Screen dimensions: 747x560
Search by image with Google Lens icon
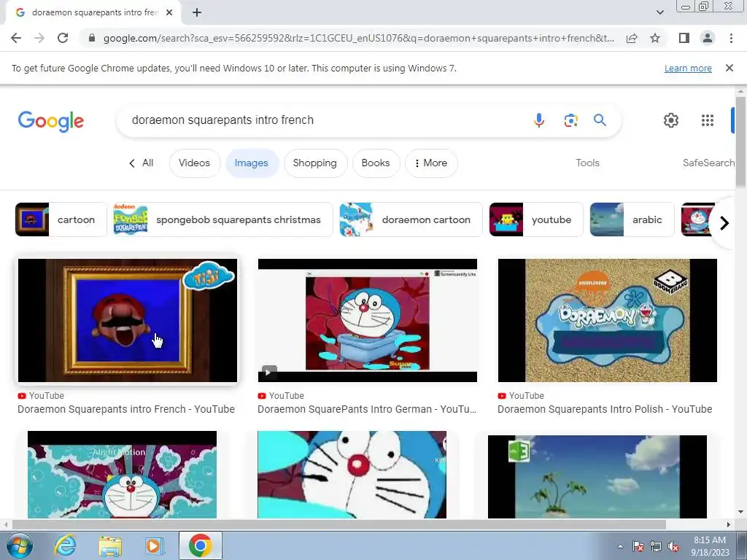pyautogui.click(x=570, y=120)
